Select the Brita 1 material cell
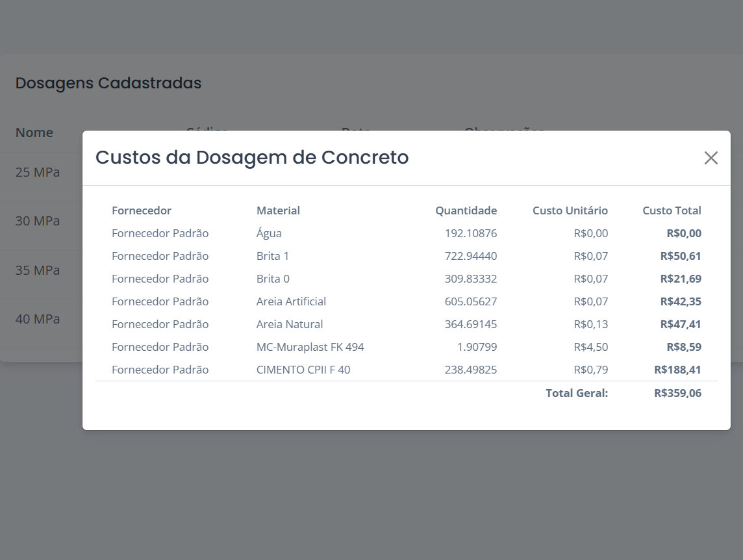The width and height of the screenshot is (743, 560). 273,256
